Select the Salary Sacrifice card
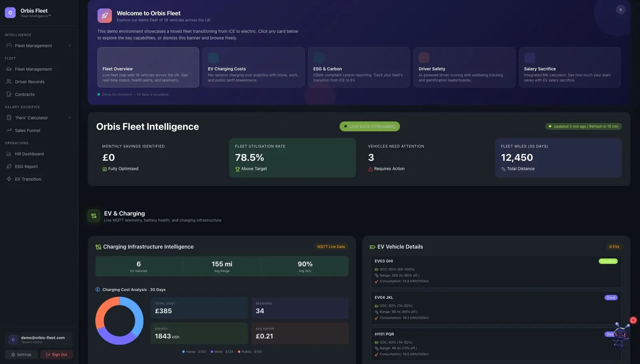The height and width of the screenshot is (364, 640). (x=570, y=67)
